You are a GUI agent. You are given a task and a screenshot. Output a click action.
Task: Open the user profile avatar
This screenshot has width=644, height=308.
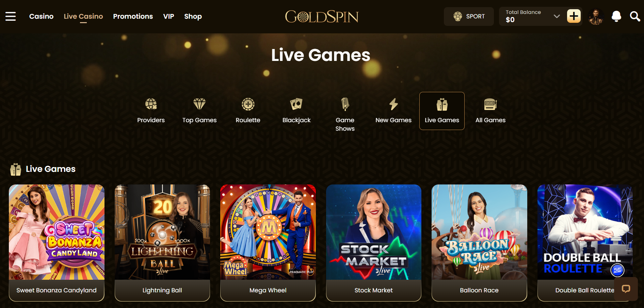click(596, 16)
